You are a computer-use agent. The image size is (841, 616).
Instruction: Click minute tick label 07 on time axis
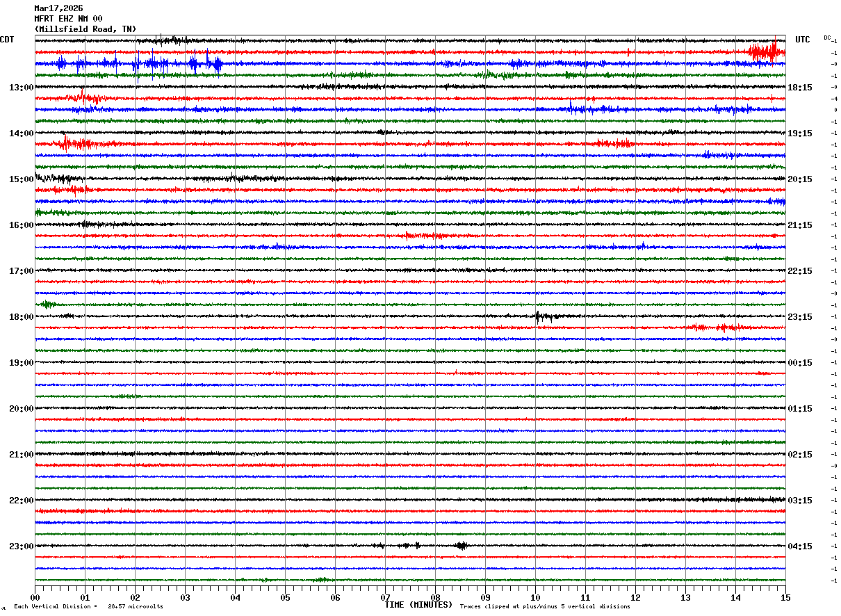coord(385,597)
